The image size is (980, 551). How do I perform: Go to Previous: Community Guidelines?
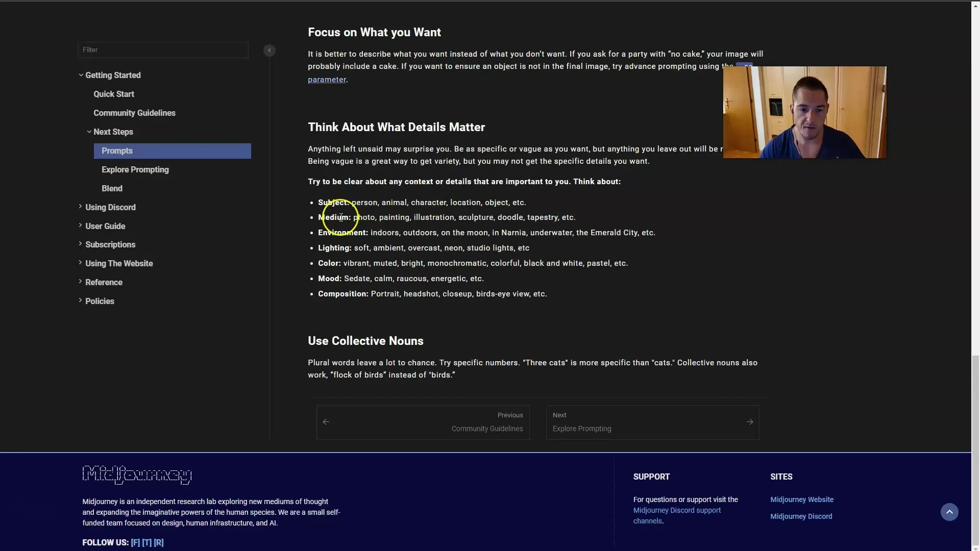pyautogui.click(x=423, y=422)
